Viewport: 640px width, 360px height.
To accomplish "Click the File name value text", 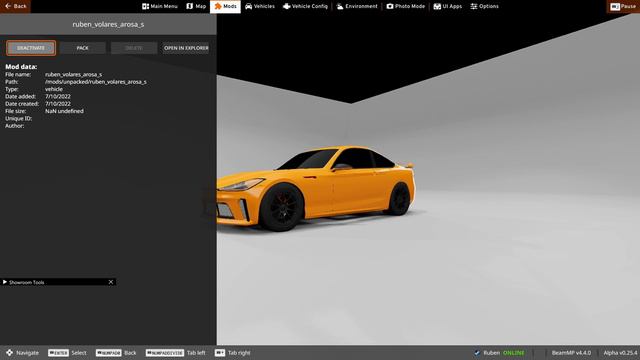I will (73, 75).
